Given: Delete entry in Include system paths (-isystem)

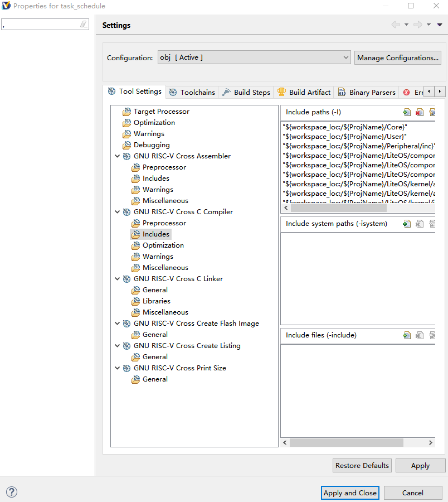Looking at the screenshot, I should (x=420, y=224).
